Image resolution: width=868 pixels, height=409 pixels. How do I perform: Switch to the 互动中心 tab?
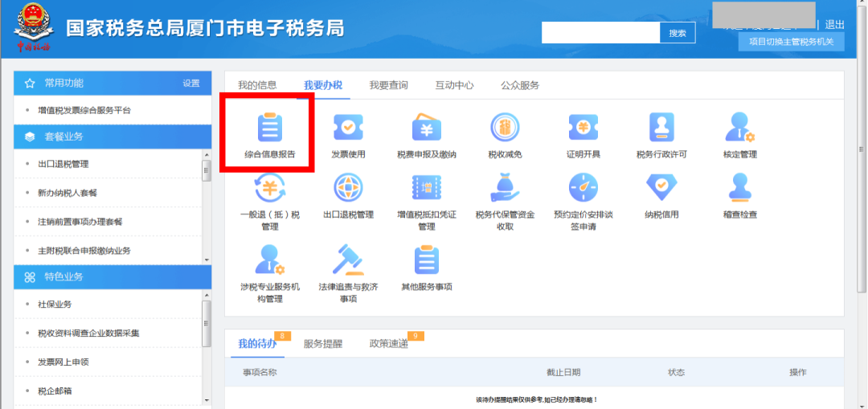[x=454, y=85]
